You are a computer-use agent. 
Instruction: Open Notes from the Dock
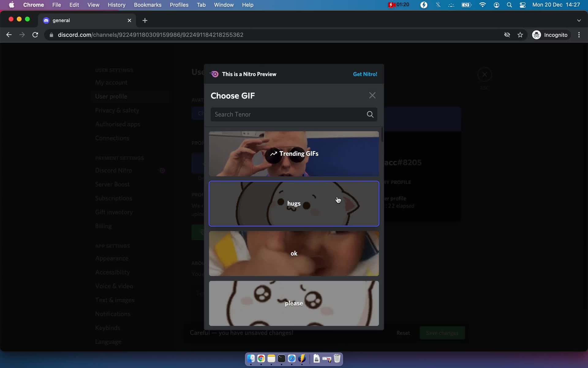pos(271,358)
